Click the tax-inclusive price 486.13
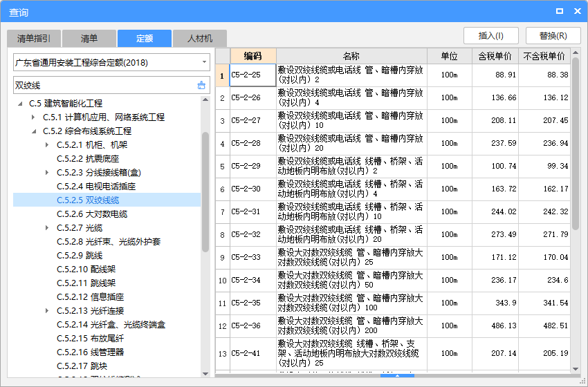The width and height of the screenshot is (588, 387). coord(504,326)
